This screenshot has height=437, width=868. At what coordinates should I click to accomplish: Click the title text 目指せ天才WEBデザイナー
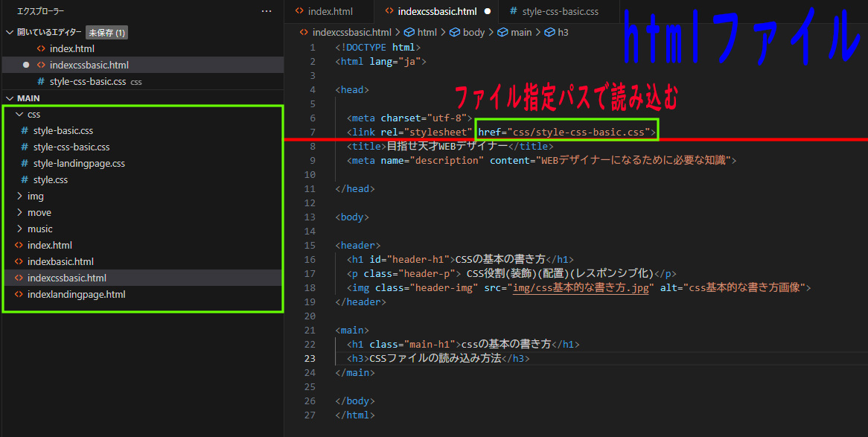(447, 146)
